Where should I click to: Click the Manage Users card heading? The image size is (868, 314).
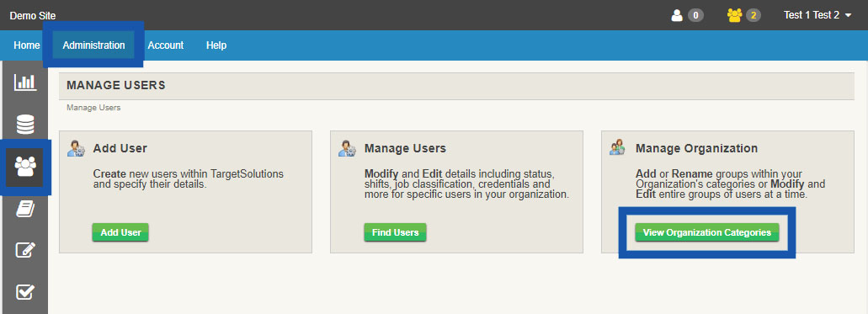pyautogui.click(x=405, y=148)
